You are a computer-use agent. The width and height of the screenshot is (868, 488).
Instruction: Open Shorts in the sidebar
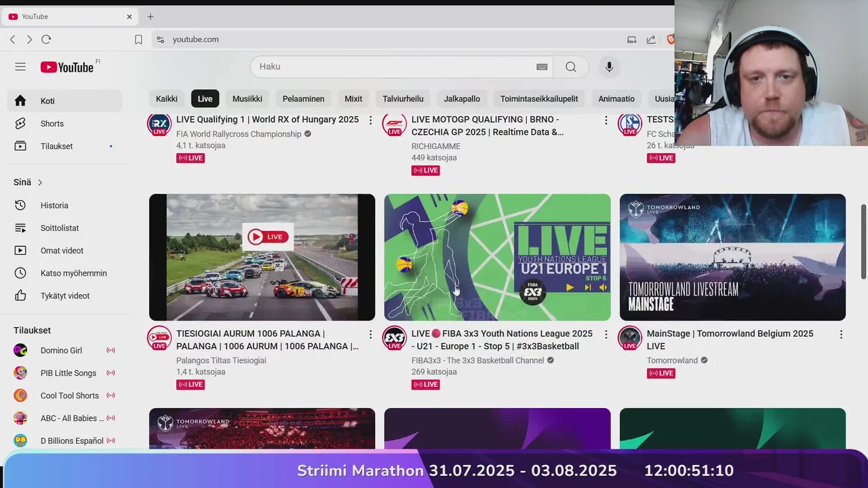point(64,123)
